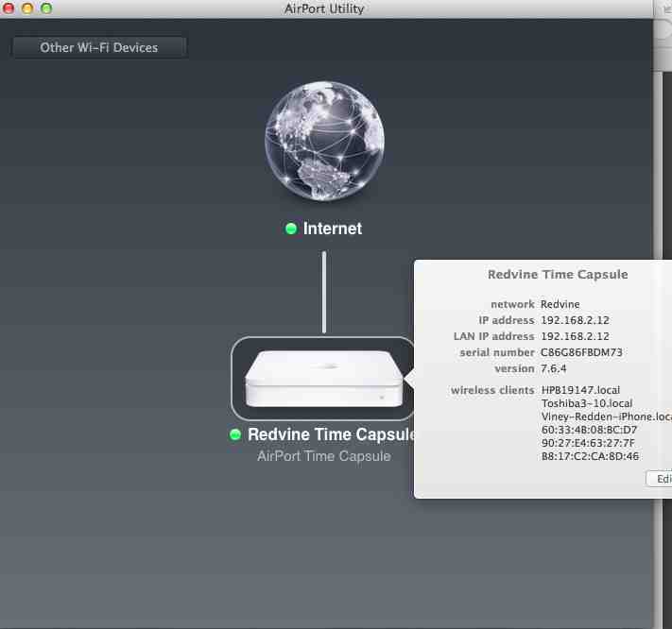Click wireless client Viney-Redden-iPhone
Screen dimensions: 672x629
(x=607, y=416)
